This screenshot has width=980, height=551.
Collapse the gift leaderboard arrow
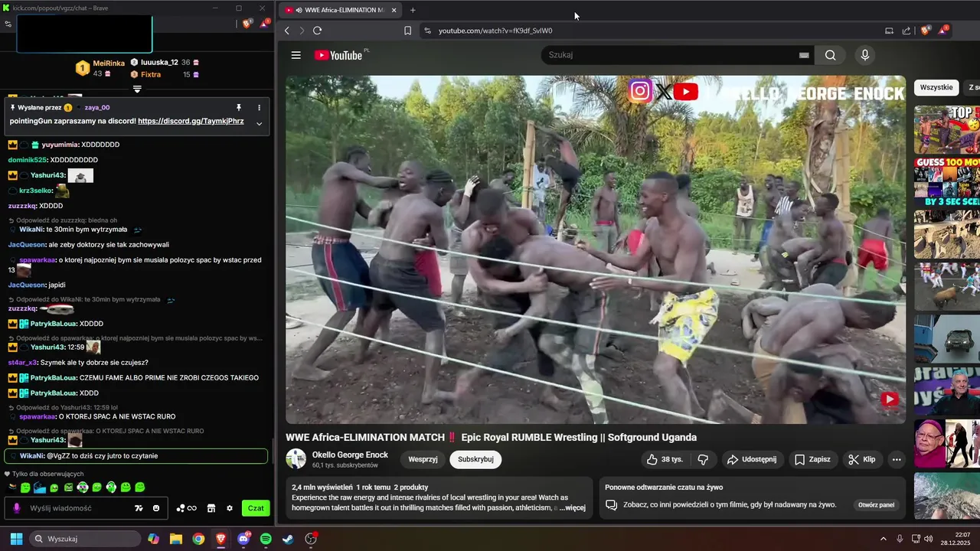[x=137, y=89]
